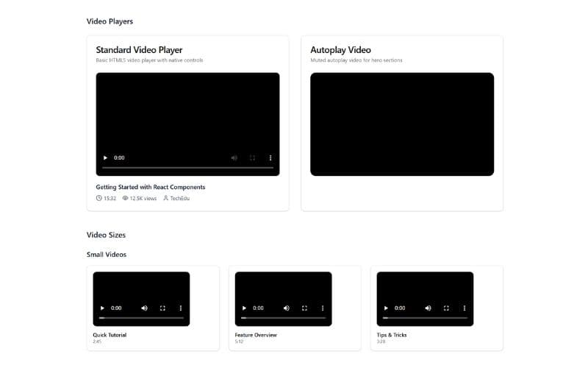Image resolution: width=588 pixels, height=368 pixels.
Task: Click the 12.5K views count
Action: pyautogui.click(x=143, y=198)
